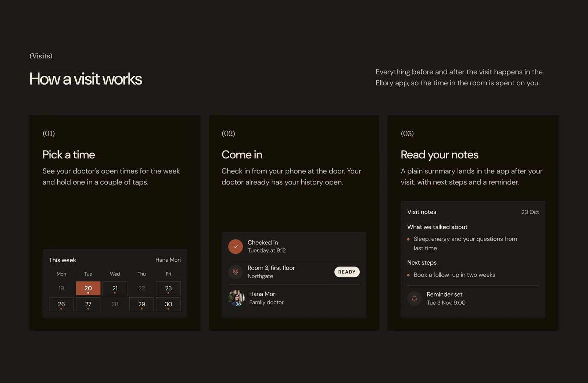
Task: Select date 21 on Wednesday
Action: pyautogui.click(x=115, y=288)
